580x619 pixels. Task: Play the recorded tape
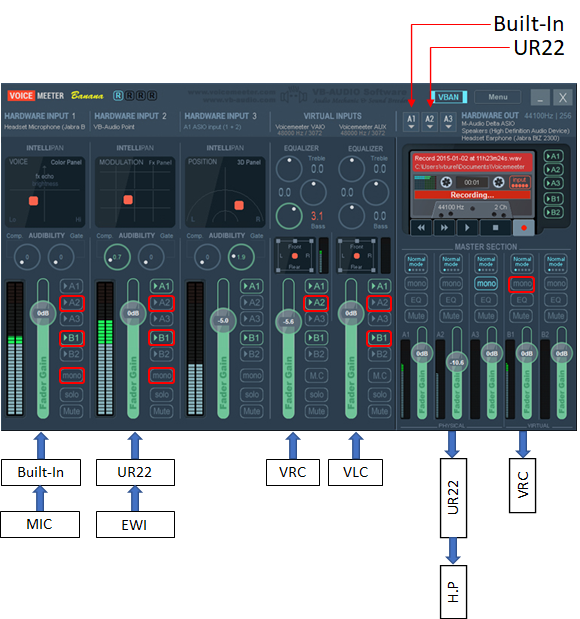(x=467, y=227)
